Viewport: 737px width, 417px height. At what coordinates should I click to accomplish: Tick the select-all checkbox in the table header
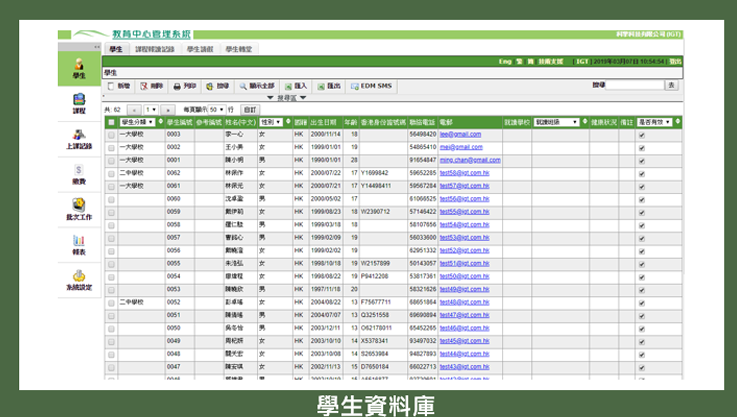(111, 122)
